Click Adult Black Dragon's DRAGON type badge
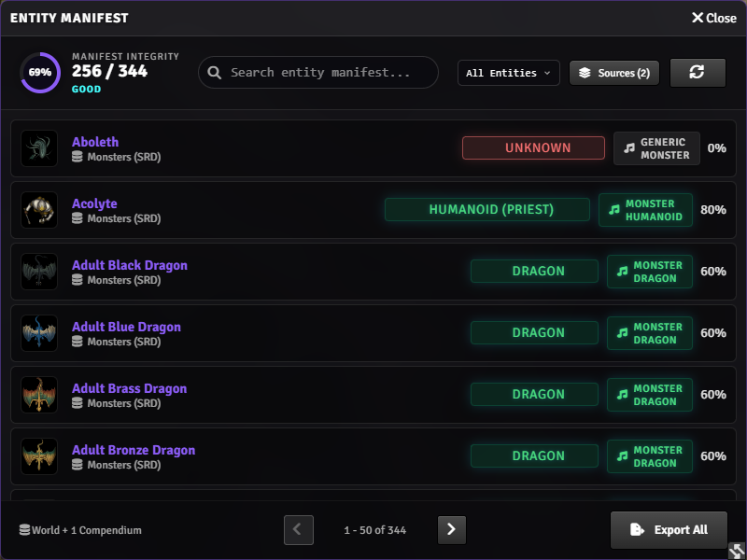Screen dimensions: 747x560 click(x=534, y=271)
